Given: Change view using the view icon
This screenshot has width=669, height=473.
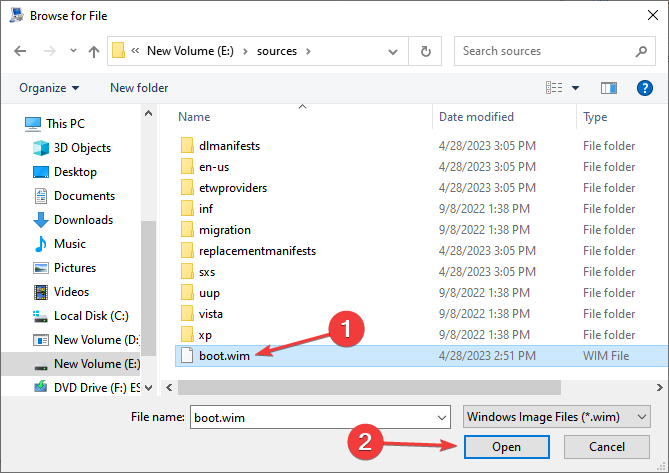Looking at the screenshot, I should 554,88.
